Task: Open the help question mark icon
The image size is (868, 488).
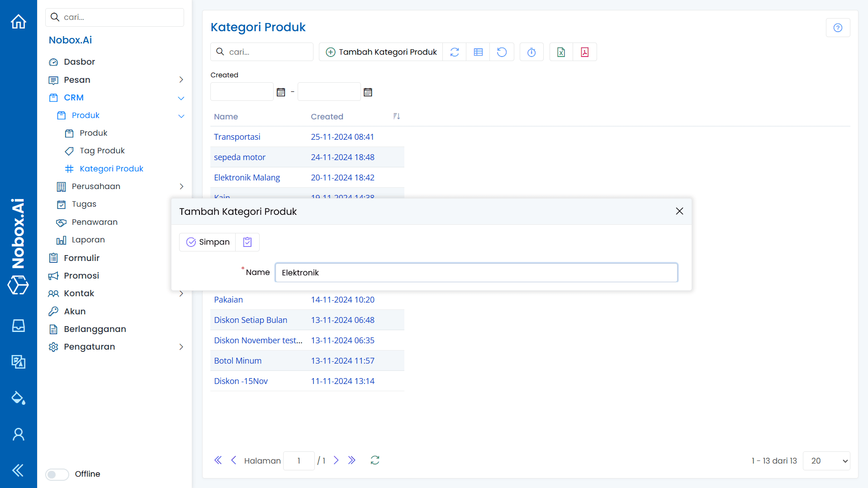Action: point(838,28)
